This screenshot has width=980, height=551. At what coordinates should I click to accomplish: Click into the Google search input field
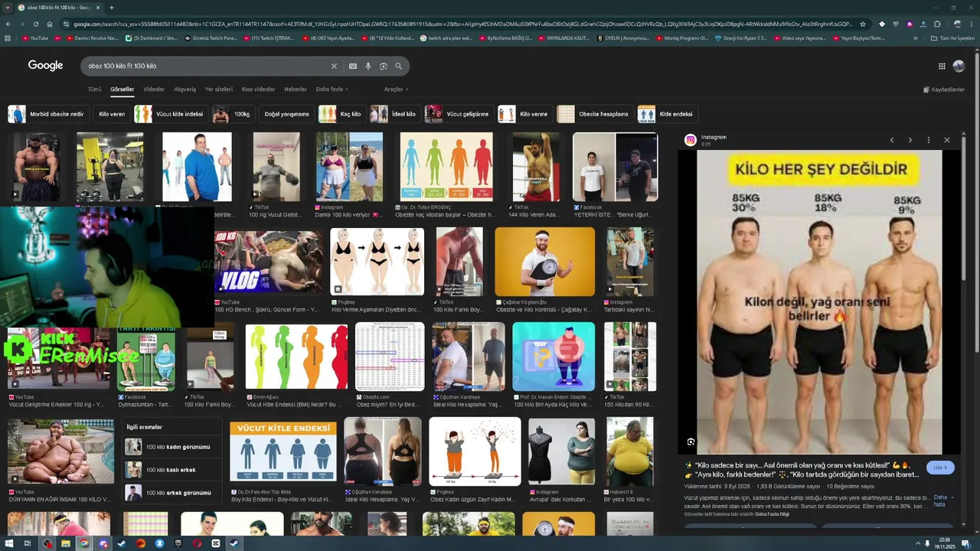click(207, 67)
